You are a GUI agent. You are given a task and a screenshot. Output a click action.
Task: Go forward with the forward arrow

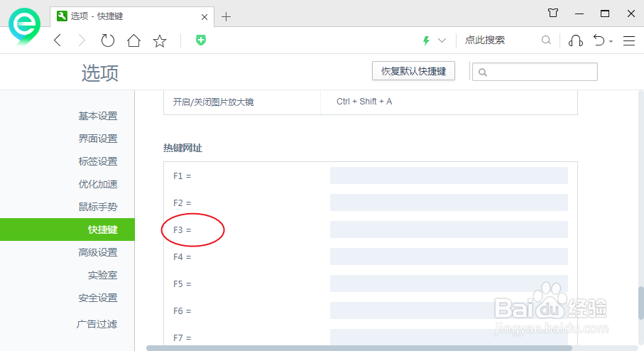[82, 40]
